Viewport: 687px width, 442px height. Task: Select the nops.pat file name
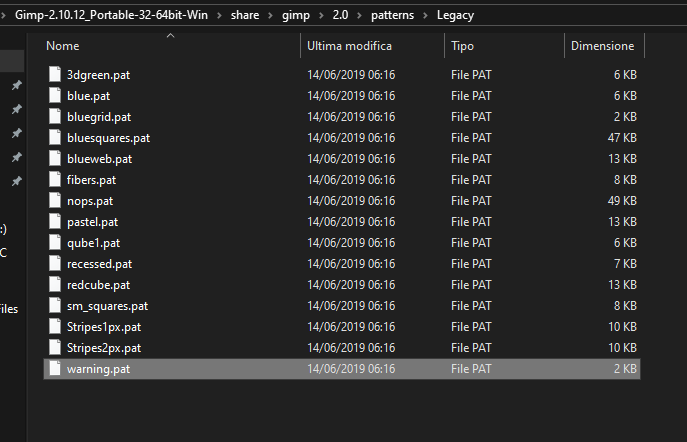pos(90,201)
